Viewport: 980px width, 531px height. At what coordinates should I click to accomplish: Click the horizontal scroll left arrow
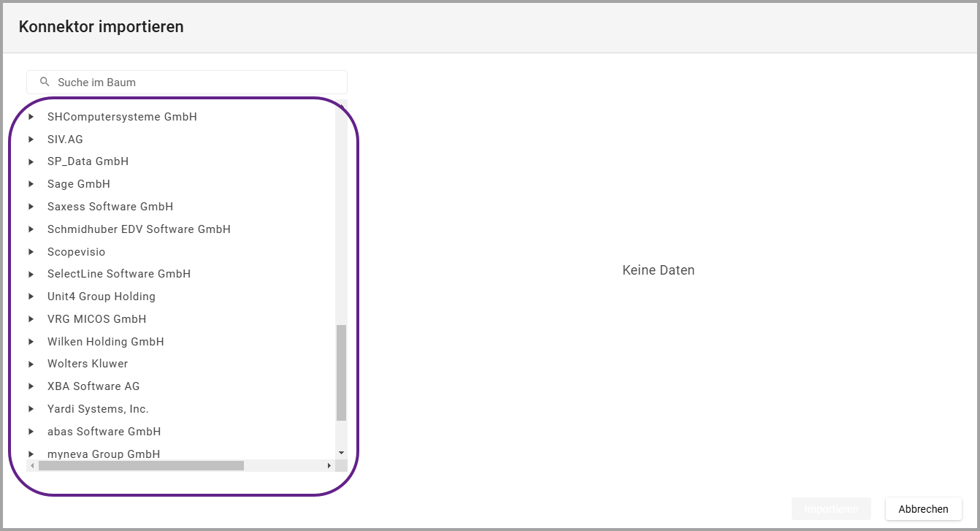tap(32, 465)
